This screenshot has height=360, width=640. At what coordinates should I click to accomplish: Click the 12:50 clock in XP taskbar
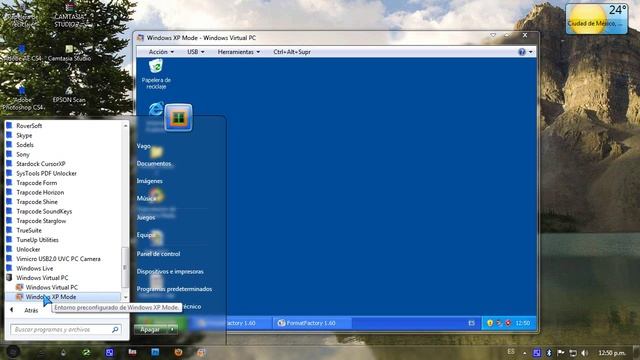pos(522,323)
